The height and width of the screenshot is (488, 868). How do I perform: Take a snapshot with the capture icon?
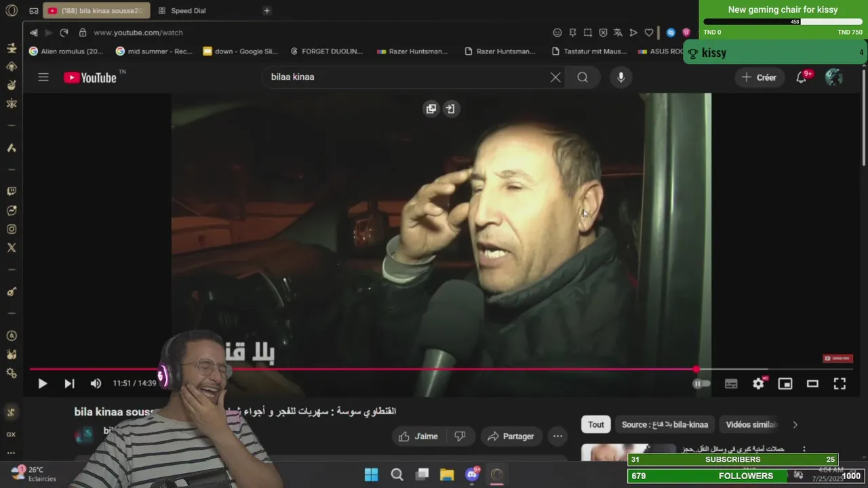click(588, 33)
